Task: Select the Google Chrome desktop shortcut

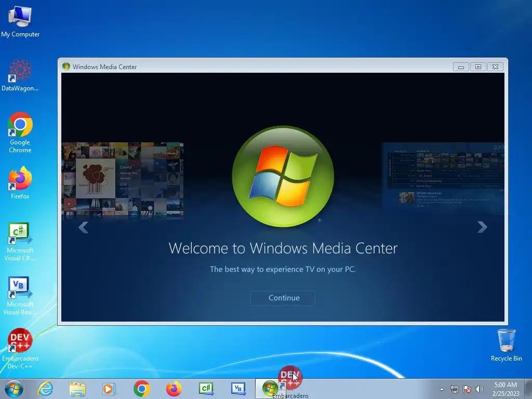Action: (x=20, y=132)
